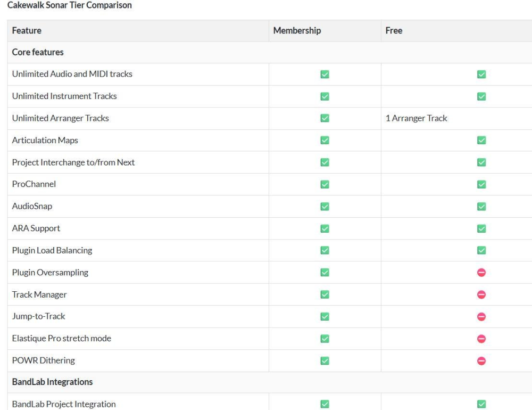
Task: Click Membership checkmark for Track Manager
Action: pyautogui.click(x=325, y=294)
